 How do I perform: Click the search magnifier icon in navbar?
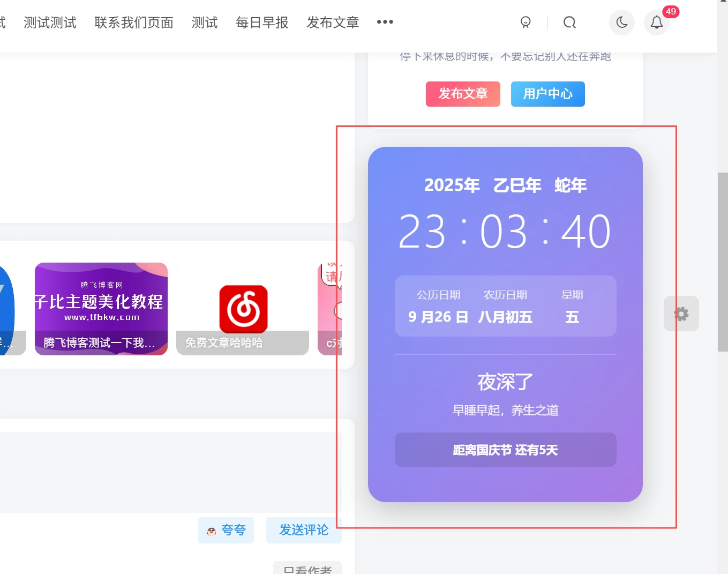click(569, 23)
